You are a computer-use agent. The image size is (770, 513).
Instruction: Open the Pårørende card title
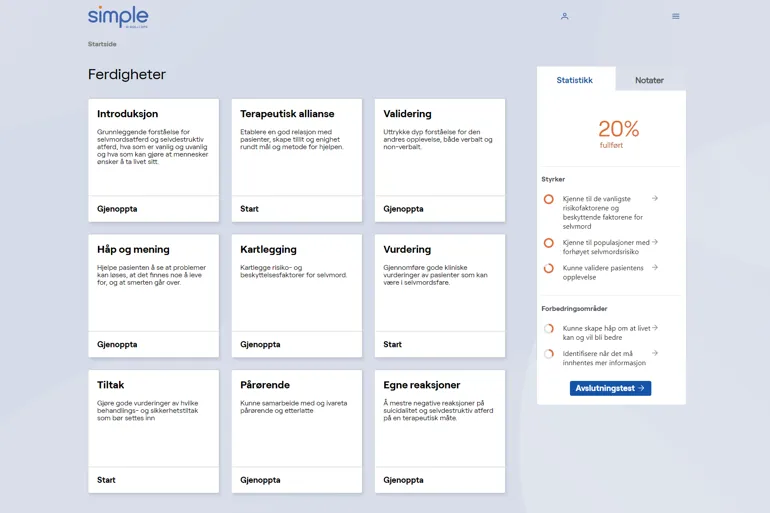coord(265,385)
